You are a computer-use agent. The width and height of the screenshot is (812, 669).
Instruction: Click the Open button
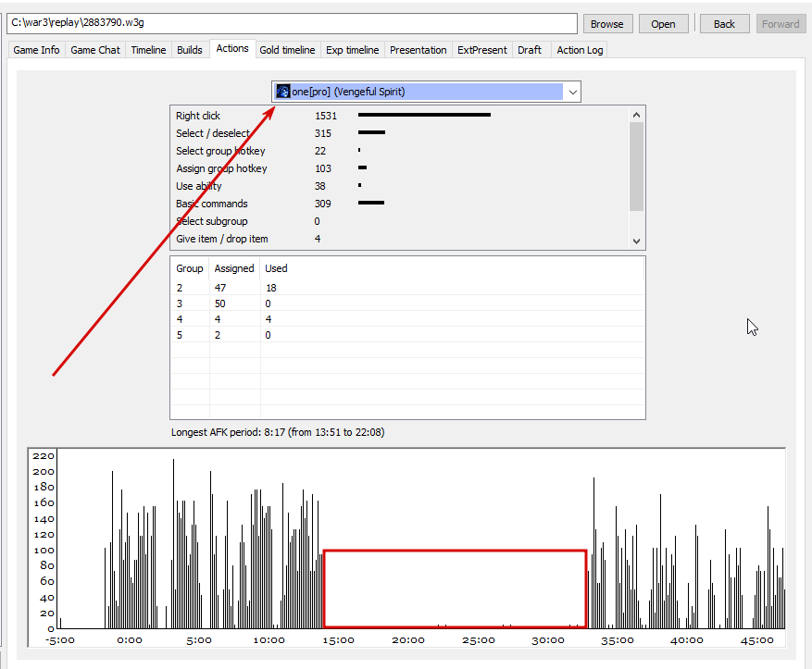point(663,24)
